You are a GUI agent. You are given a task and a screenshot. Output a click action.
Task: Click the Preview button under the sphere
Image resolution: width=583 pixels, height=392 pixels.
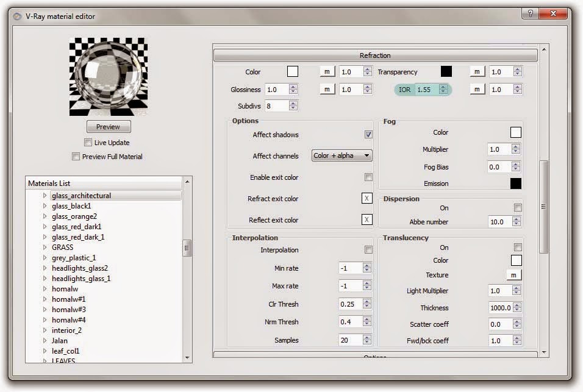108,127
